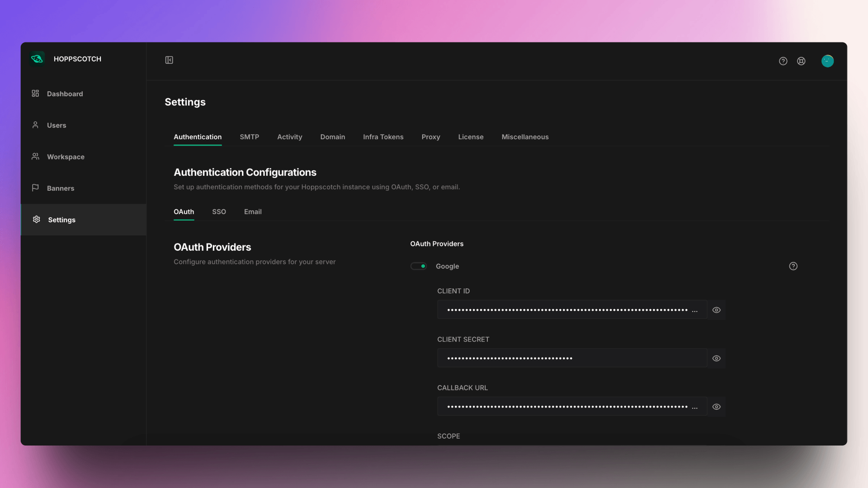The height and width of the screenshot is (488, 868).
Task: Go to Workspace in the sidebar
Action: [83, 157]
